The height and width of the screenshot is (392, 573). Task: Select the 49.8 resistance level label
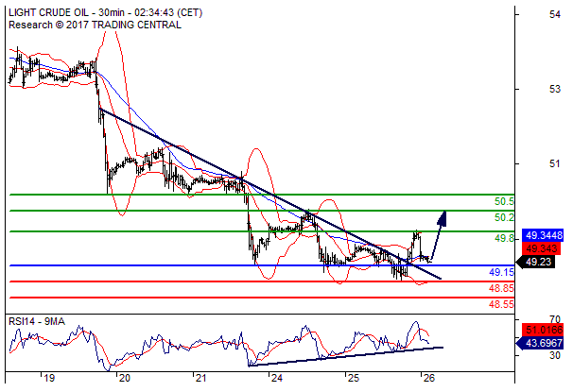click(x=504, y=238)
